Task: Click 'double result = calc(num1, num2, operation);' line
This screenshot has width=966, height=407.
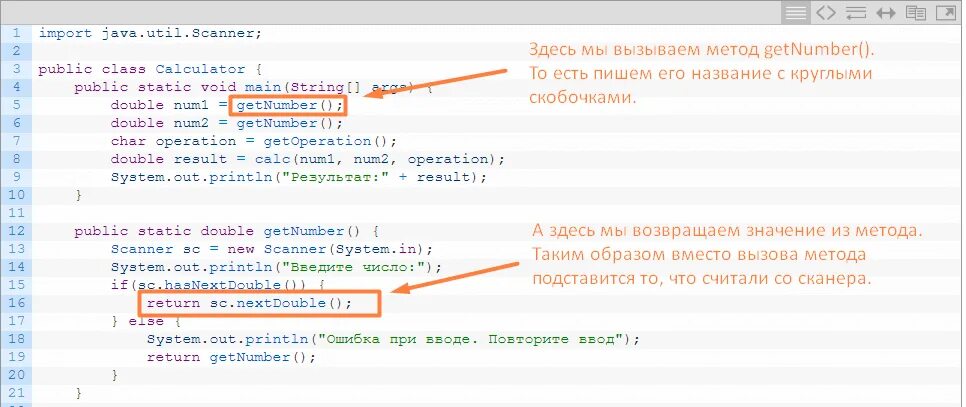Action: [307, 159]
